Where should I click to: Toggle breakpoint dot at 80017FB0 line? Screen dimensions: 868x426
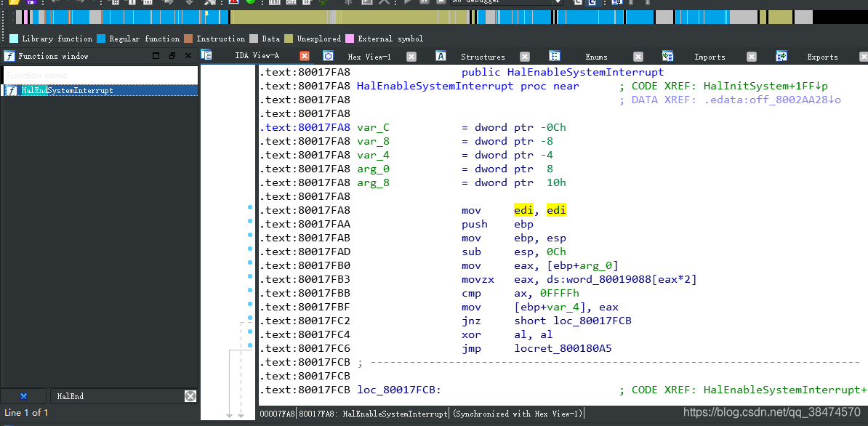click(x=250, y=262)
